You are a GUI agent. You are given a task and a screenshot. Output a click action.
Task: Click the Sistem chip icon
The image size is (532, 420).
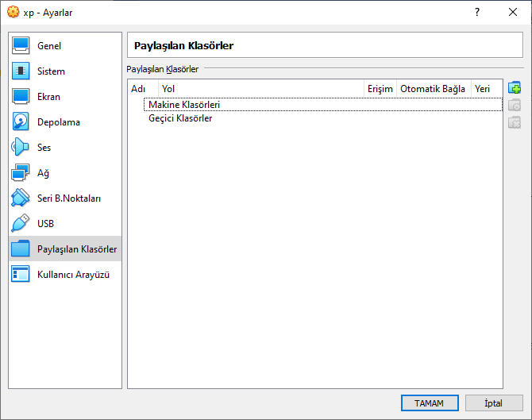click(x=21, y=71)
